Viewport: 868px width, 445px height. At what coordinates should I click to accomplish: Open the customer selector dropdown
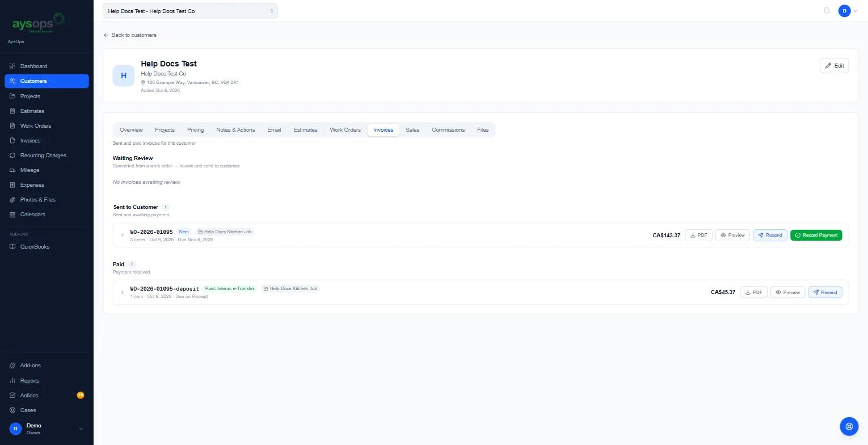click(x=190, y=11)
